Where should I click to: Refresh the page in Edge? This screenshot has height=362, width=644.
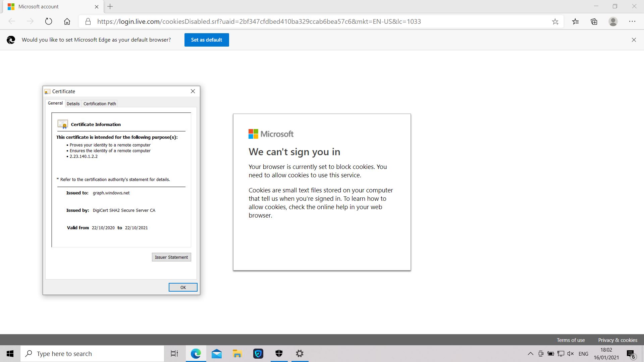pyautogui.click(x=49, y=21)
